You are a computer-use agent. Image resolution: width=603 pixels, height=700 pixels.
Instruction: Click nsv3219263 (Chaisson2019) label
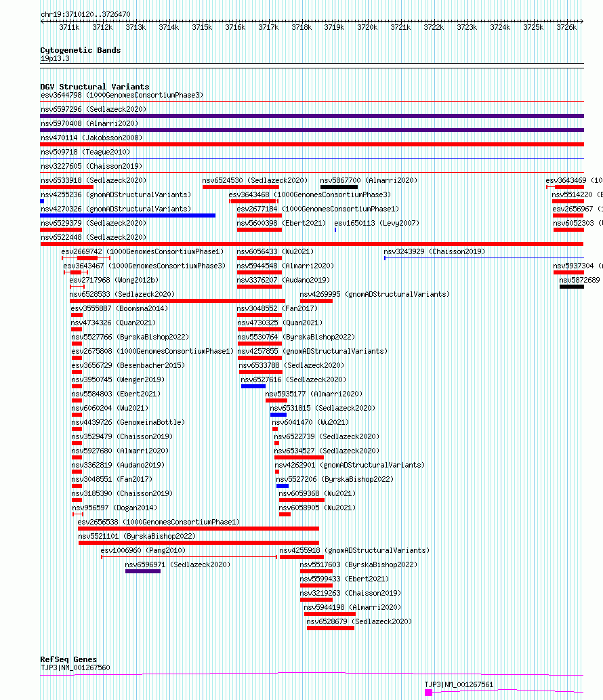350,594
